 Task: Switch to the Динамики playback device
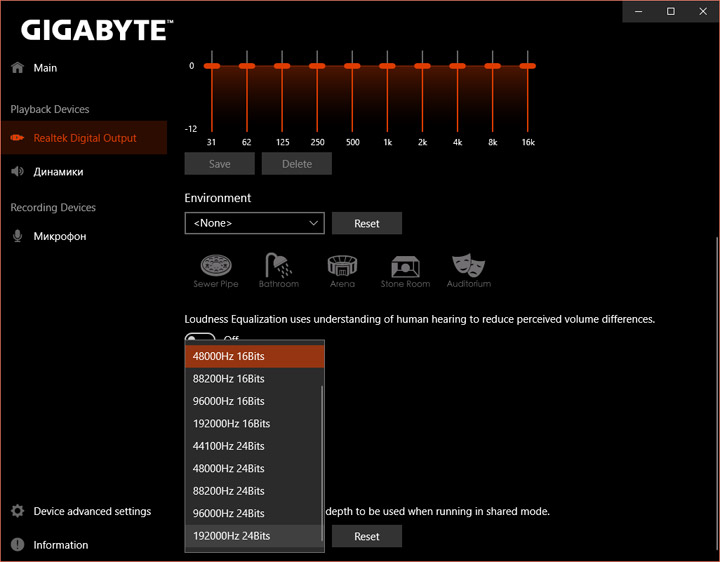tap(58, 172)
